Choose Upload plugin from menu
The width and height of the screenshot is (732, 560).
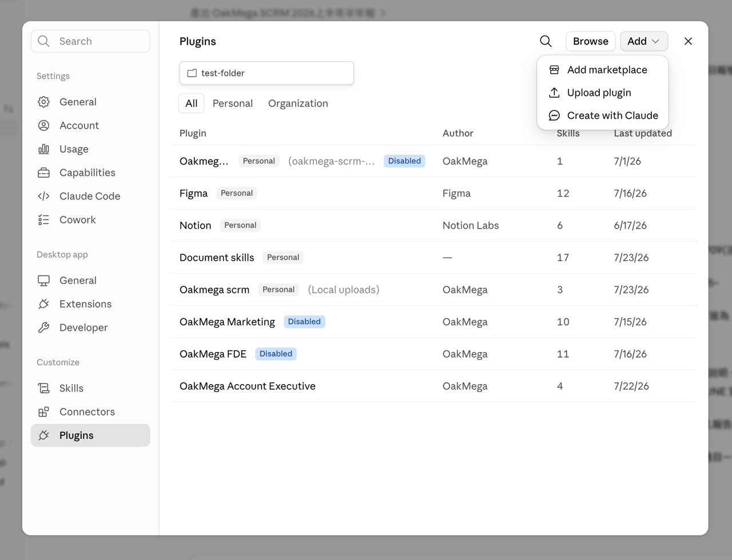pos(603,93)
